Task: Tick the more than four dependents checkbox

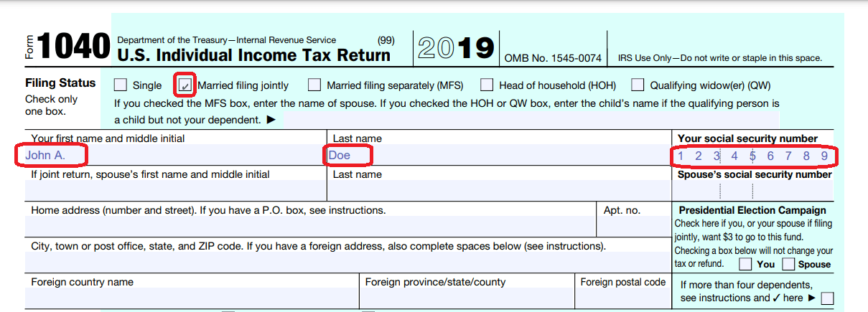Action: click(x=828, y=298)
